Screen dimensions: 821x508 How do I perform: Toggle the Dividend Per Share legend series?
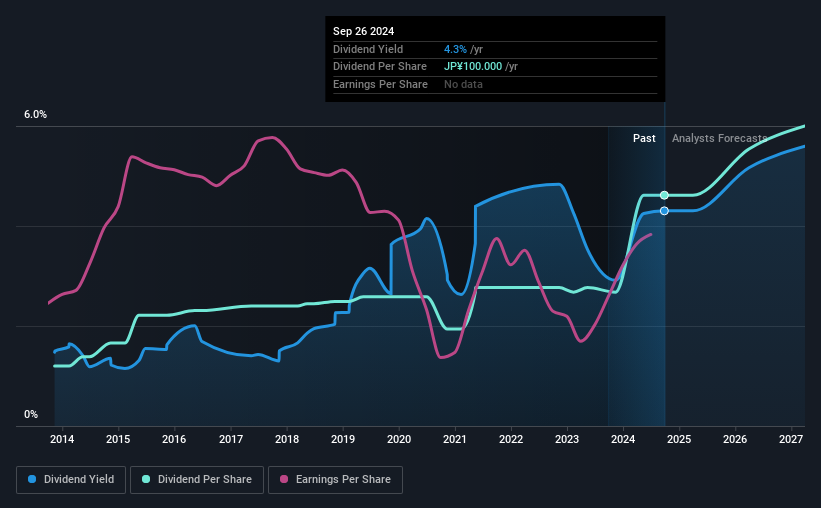click(x=197, y=480)
